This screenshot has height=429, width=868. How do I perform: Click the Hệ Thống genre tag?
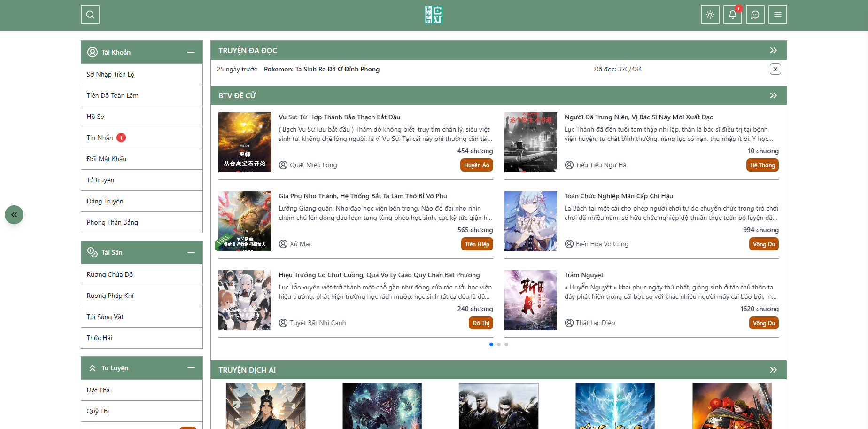(x=762, y=165)
